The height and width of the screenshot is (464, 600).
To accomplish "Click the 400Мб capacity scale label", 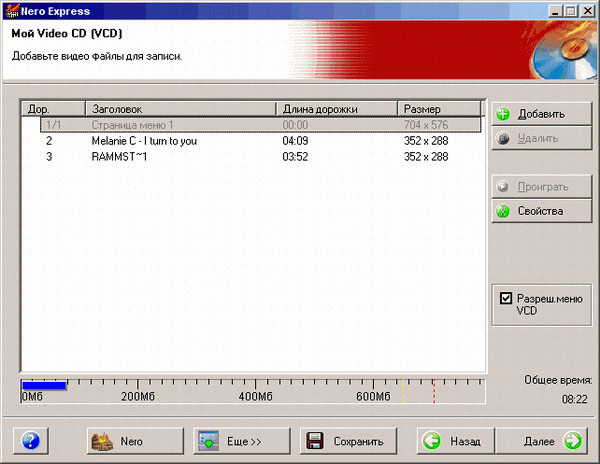I will [x=255, y=397].
